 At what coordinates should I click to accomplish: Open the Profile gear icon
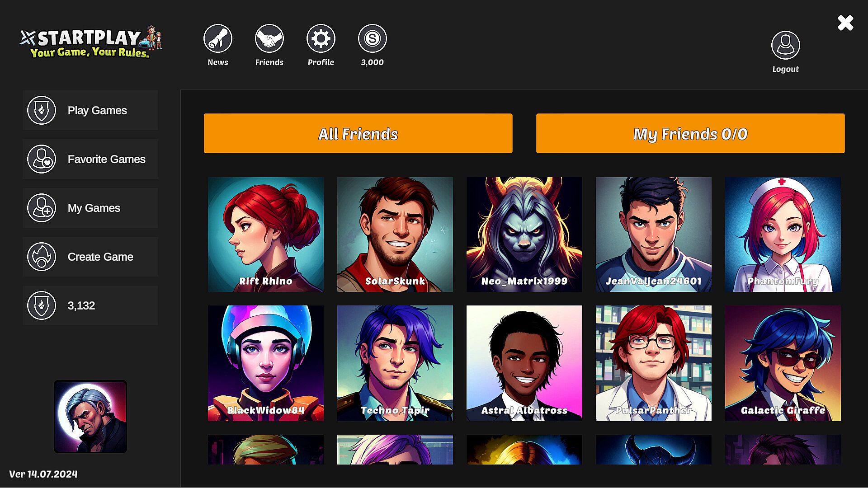(x=321, y=39)
